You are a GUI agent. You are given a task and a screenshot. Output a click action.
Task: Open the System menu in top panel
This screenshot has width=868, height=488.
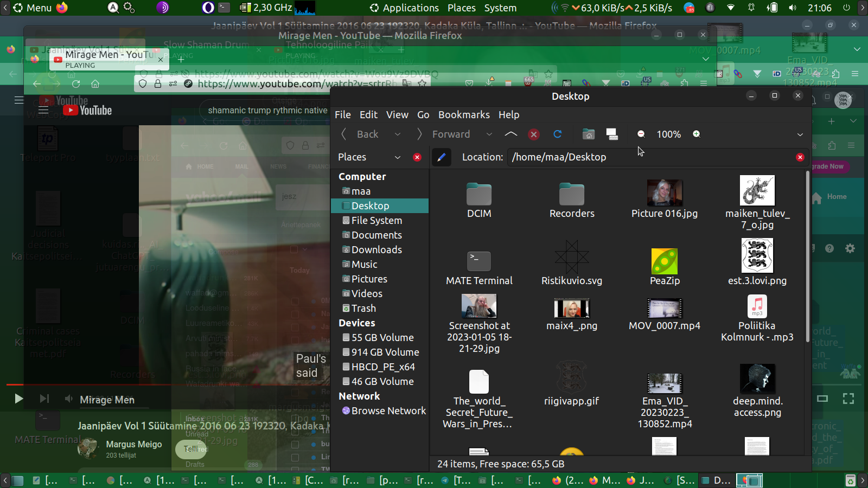(500, 8)
